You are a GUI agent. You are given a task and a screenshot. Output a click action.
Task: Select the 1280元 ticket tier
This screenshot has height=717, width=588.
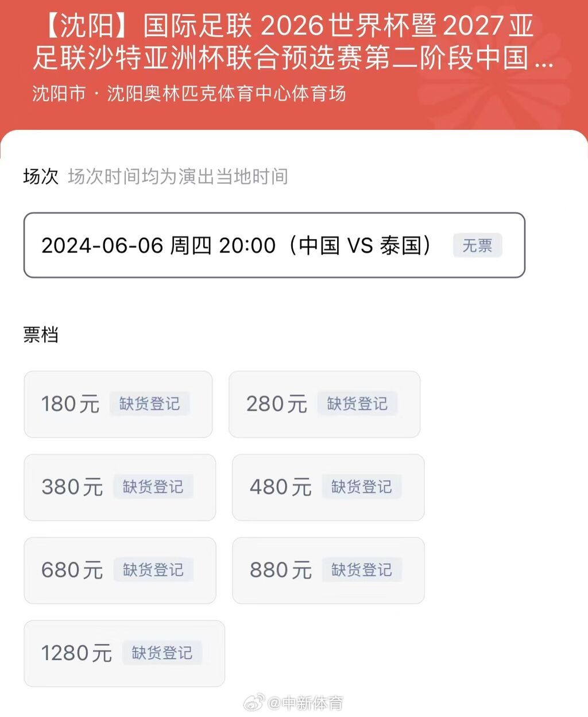[x=124, y=653]
